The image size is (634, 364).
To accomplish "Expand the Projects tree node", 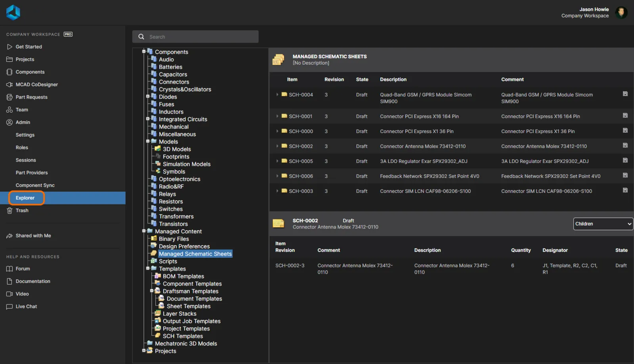I will [144, 351].
